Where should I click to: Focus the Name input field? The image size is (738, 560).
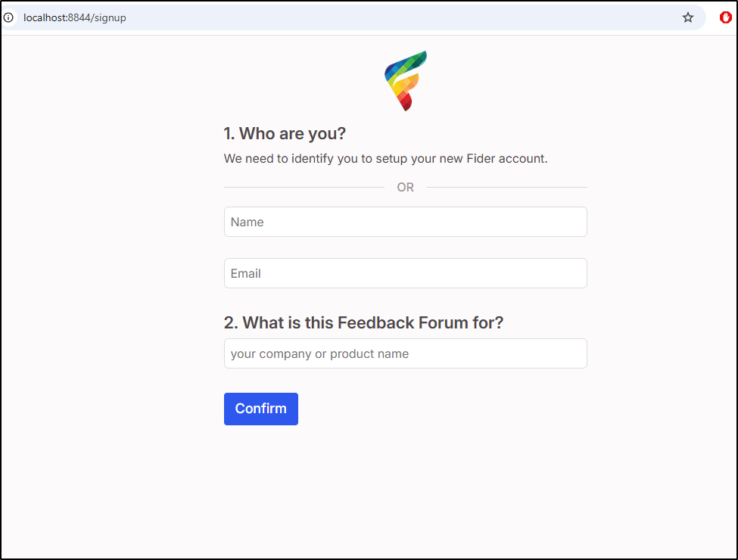tap(405, 222)
